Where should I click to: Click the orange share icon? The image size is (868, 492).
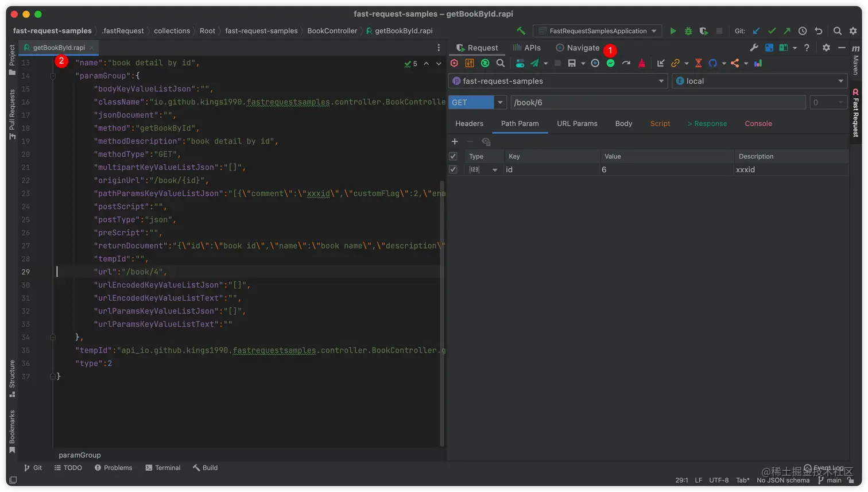(735, 63)
